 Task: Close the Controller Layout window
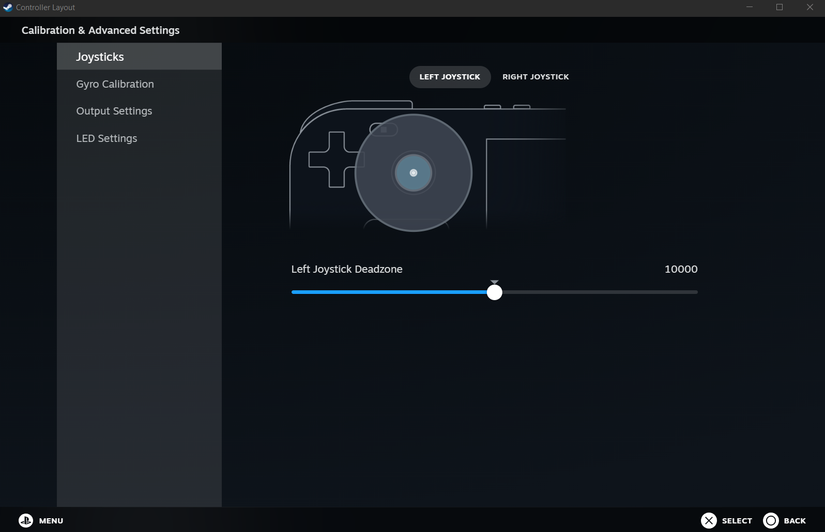[x=810, y=7]
